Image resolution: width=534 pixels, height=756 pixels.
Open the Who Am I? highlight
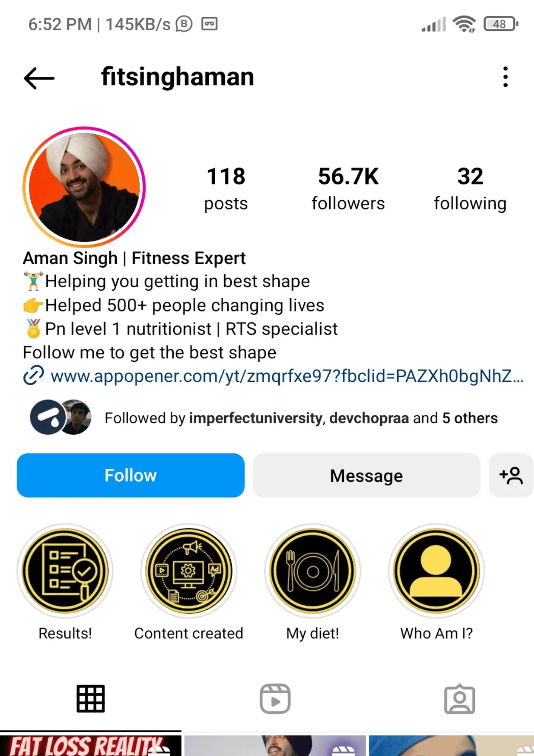[437, 571]
